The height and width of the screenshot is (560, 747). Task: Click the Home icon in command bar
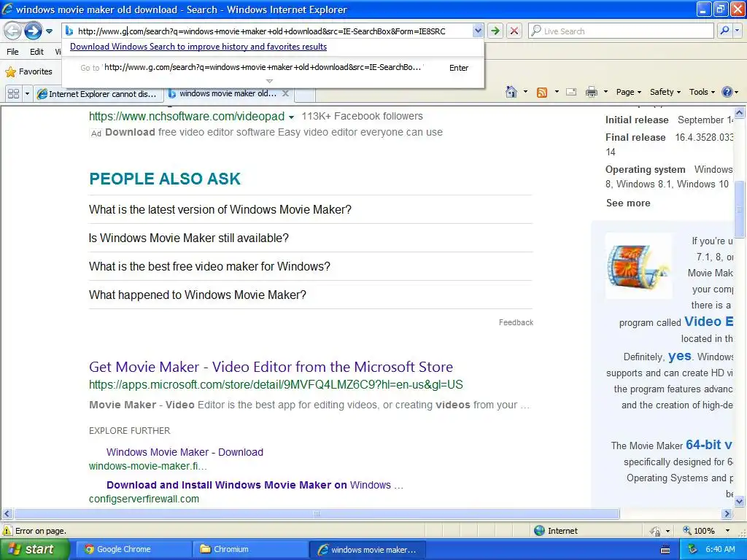tap(511, 92)
